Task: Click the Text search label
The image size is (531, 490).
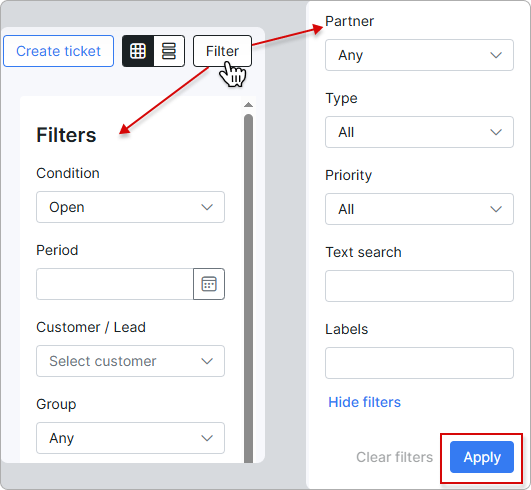Action: (363, 252)
